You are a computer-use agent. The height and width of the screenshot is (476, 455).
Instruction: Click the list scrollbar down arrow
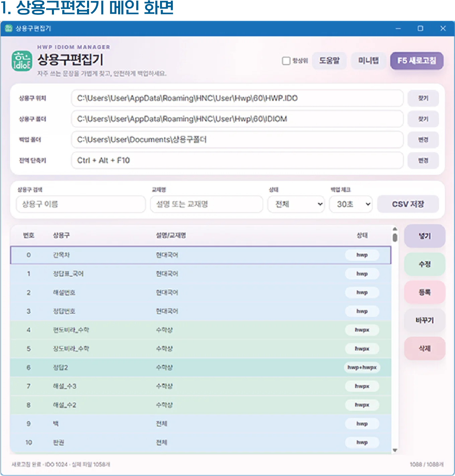(395, 450)
